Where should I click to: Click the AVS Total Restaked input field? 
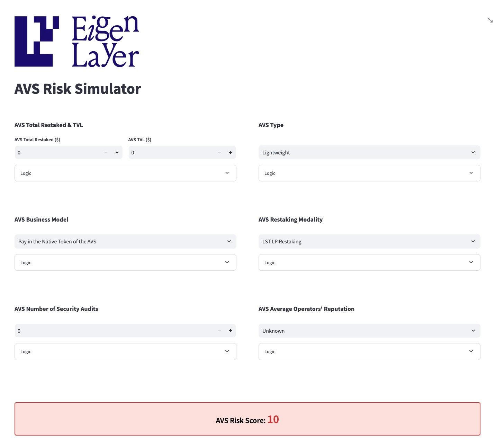(55, 152)
